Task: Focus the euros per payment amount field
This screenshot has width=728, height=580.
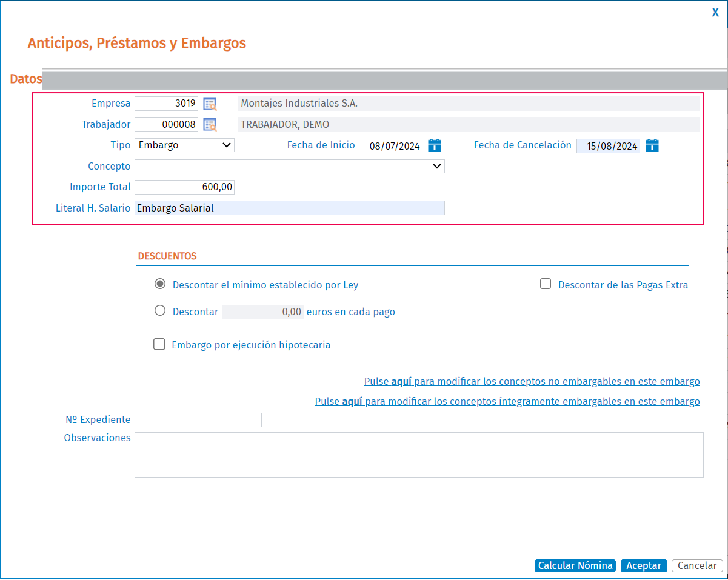Action: [262, 312]
